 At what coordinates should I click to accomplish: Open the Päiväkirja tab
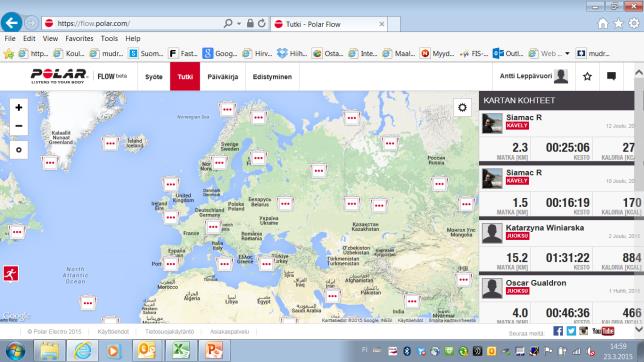coord(223,77)
